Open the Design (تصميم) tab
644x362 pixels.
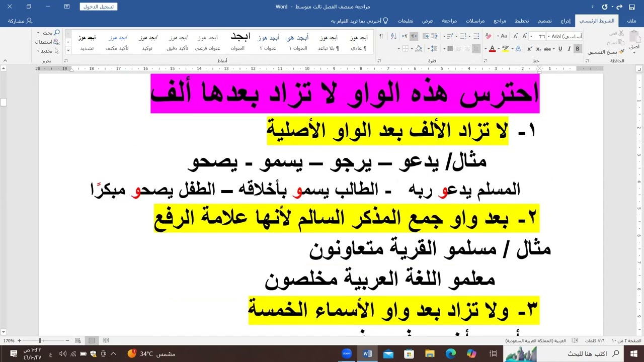pos(545,21)
